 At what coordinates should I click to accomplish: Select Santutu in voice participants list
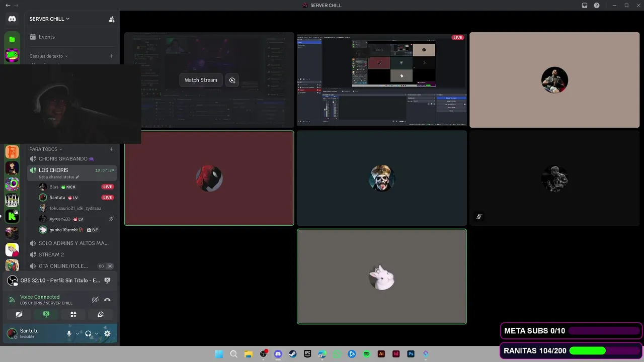click(75, 198)
